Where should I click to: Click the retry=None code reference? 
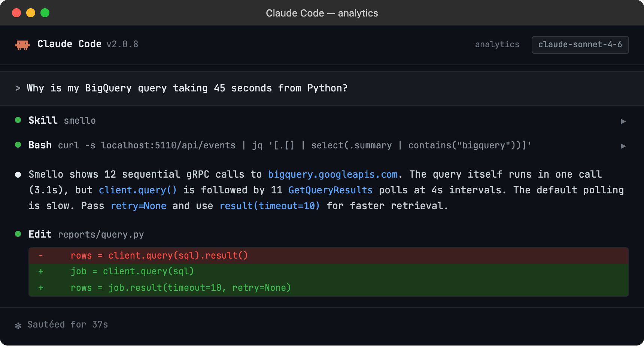point(139,206)
